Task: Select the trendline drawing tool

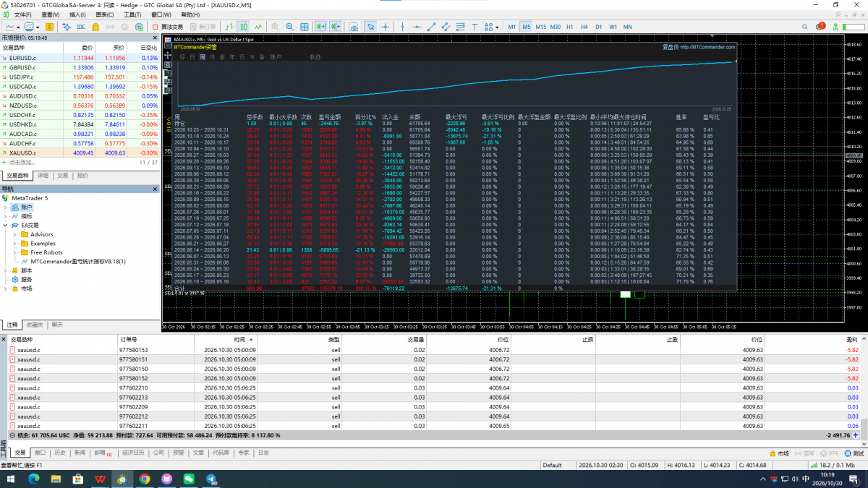Action: coord(432,27)
